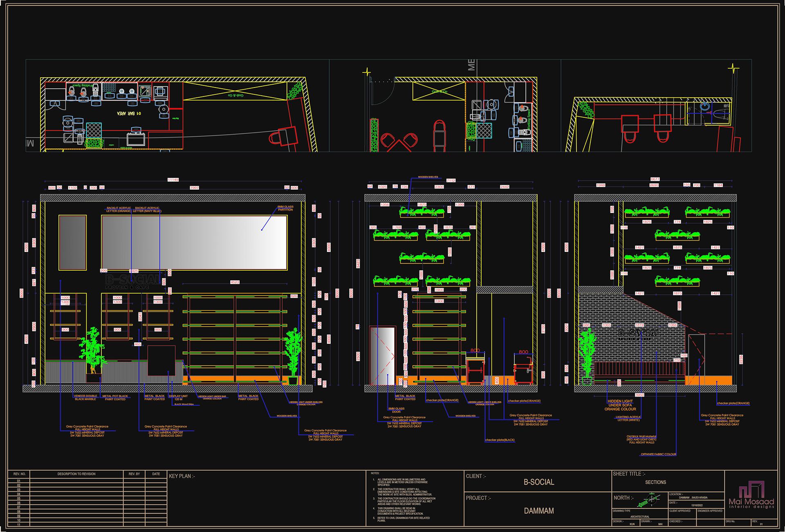Click the 'DESIGN :-' field
Screen dimensions: 785x532
[x=626, y=522]
